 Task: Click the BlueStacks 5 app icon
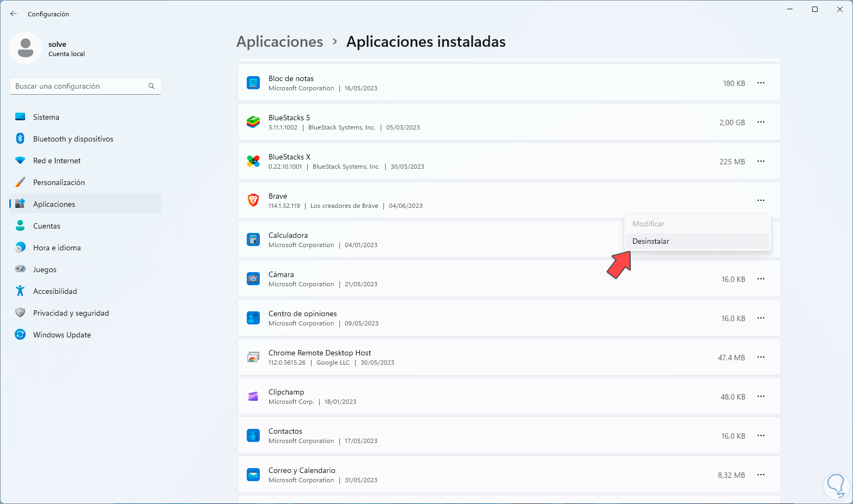(253, 122)
